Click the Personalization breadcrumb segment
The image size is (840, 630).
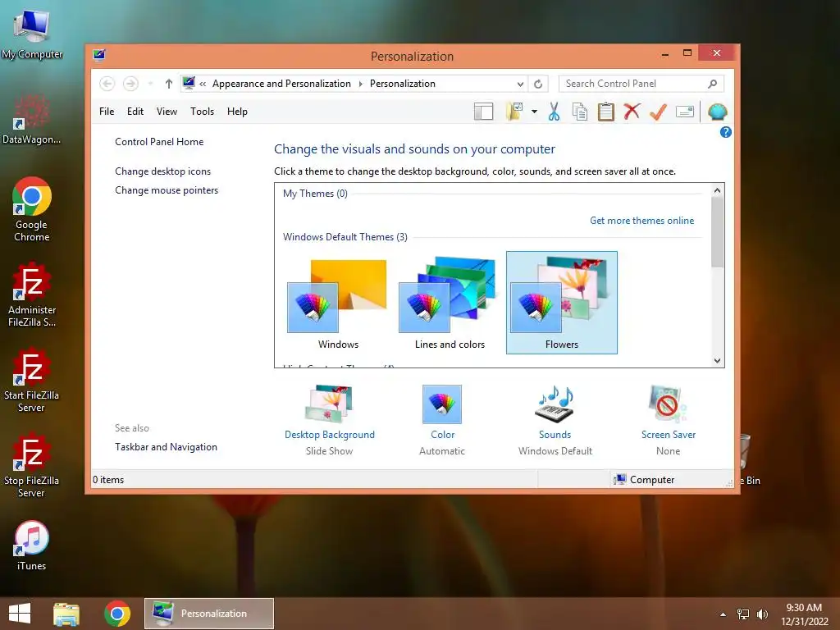402,84
